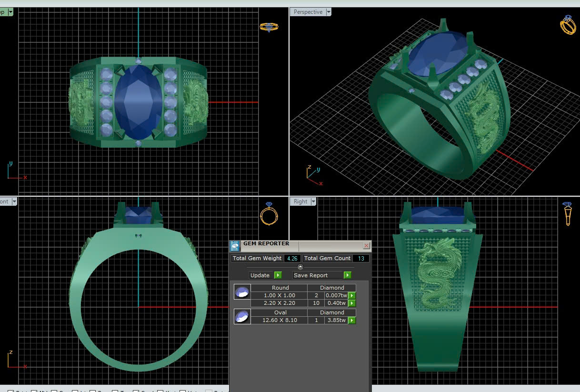The width and height of the screenshot is (580, 392).
Task: Select the Round shape header cell
Action: pyautogui.click(x=280, y=288)
